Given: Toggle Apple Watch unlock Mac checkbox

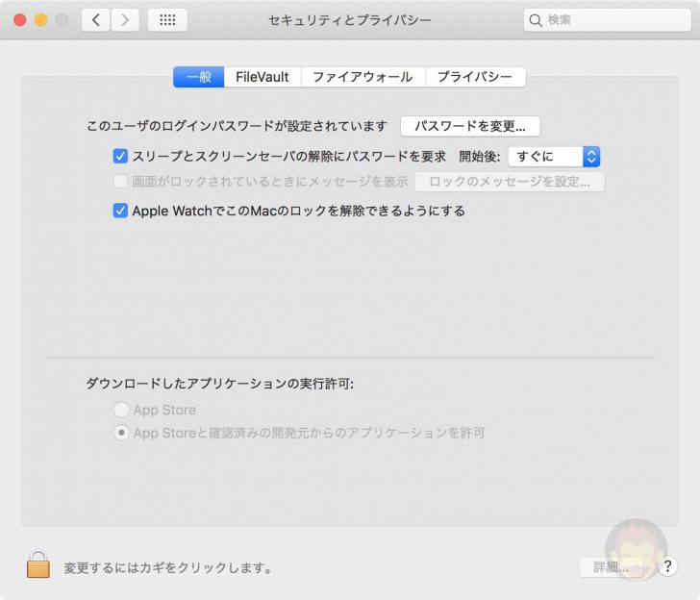Looking at the screenshot, I should pyautogui.click(x=120, y=211).
